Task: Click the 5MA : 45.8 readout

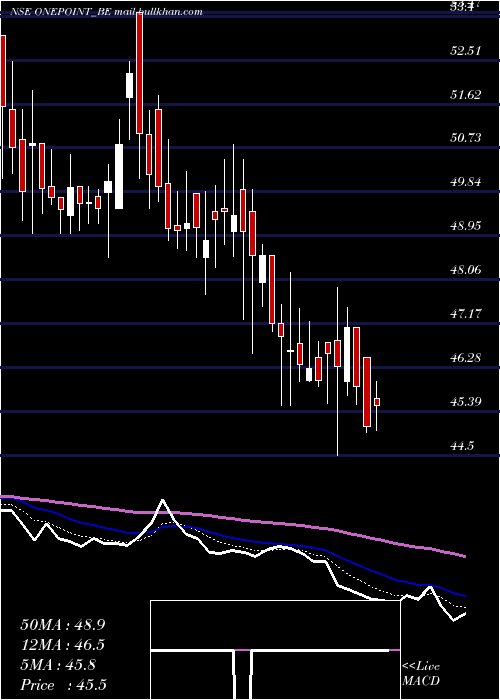Action: click(58, 665)
